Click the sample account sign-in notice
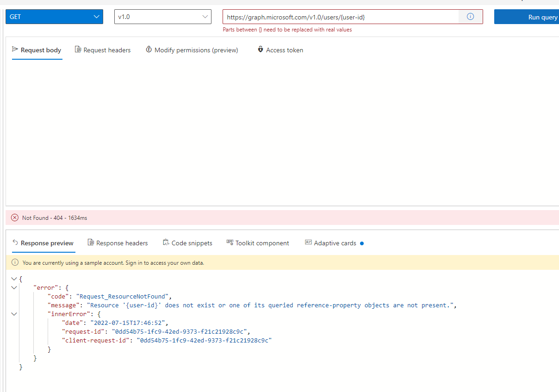This screenshot has height=392, width=559. [x=113, y=262]
